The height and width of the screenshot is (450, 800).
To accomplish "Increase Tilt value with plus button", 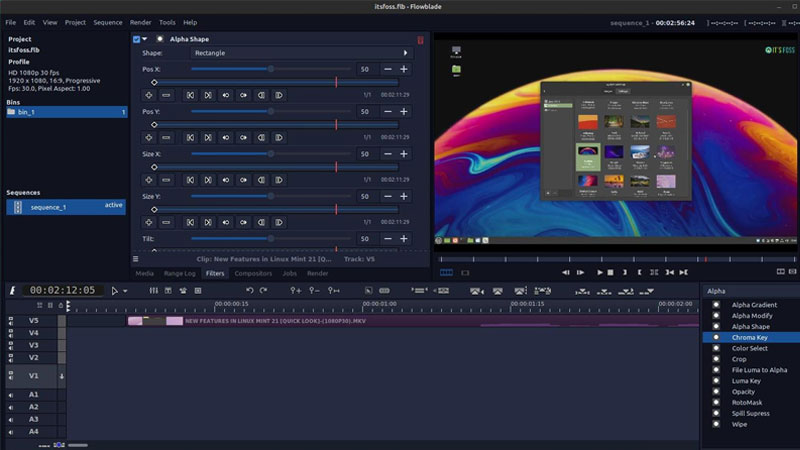I will coord(404,238).
